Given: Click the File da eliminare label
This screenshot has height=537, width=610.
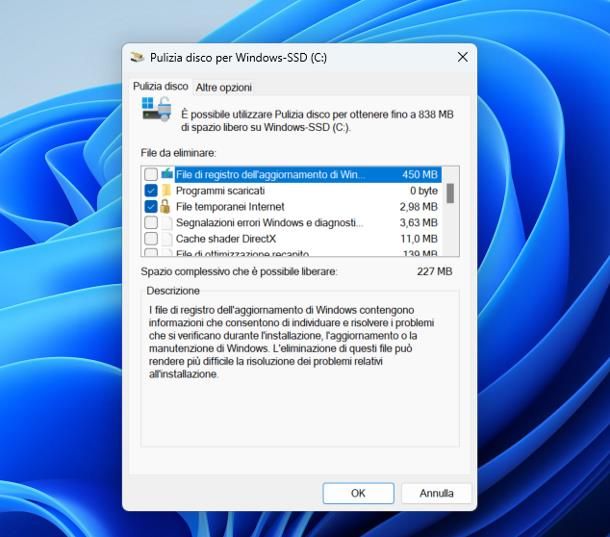Looking at the screenshot, I should click(178, 153).
